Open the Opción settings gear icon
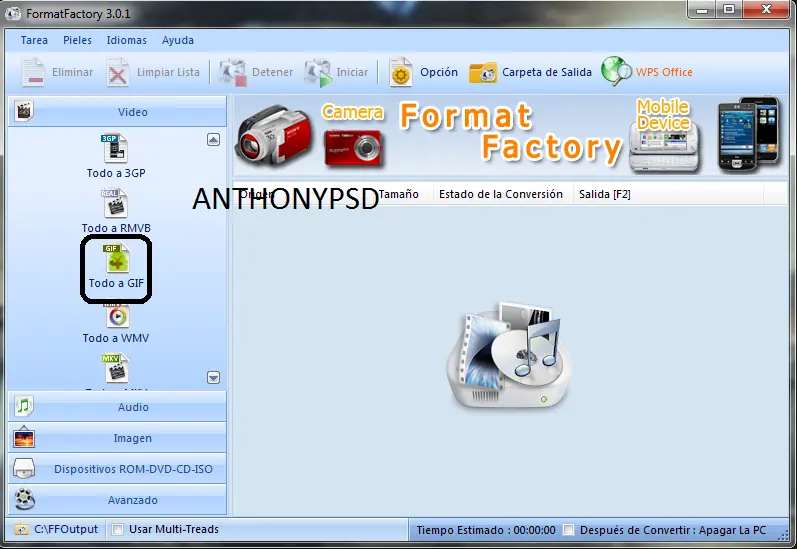The height and width of the screenshot is (549, 797). (x=401, y=72)
